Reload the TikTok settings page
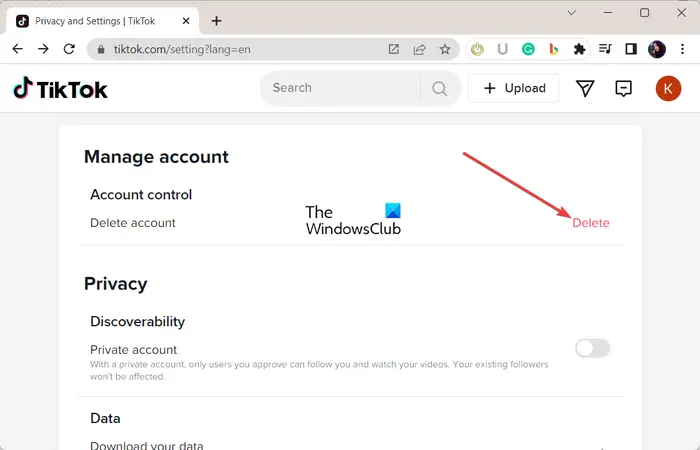This screenshot has width=700, height=450. coord(69,49)
